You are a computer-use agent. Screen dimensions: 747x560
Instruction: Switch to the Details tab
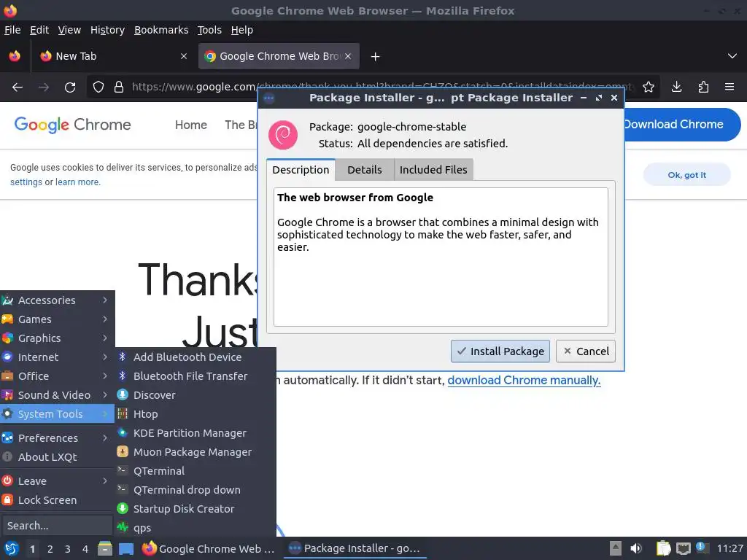[x=365, y=170]
